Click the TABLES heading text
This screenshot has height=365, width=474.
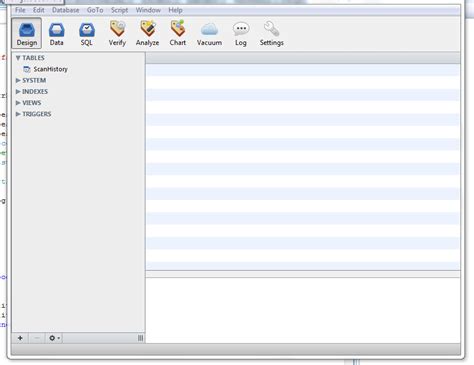(33, 58)
